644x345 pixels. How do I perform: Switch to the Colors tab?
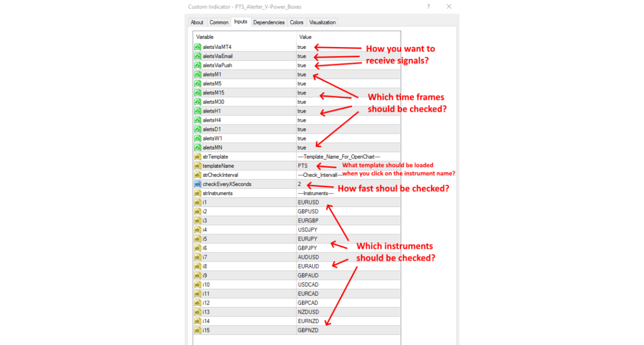click(296, 22)
